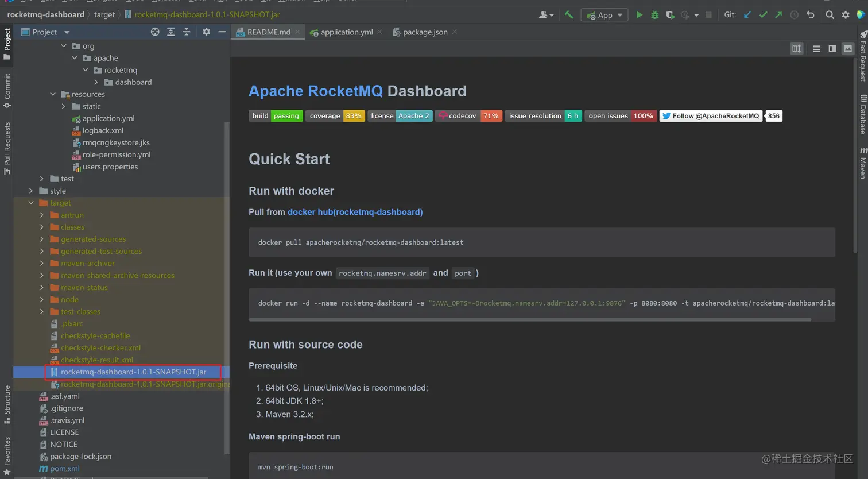Switch to editor-only view mode
The height and width of the screenshot is (479, 868).
816,49
